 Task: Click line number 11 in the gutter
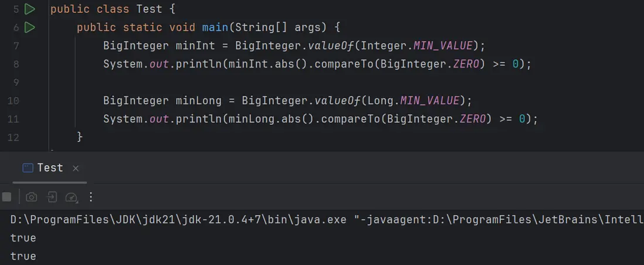click(x=13, y=119)
